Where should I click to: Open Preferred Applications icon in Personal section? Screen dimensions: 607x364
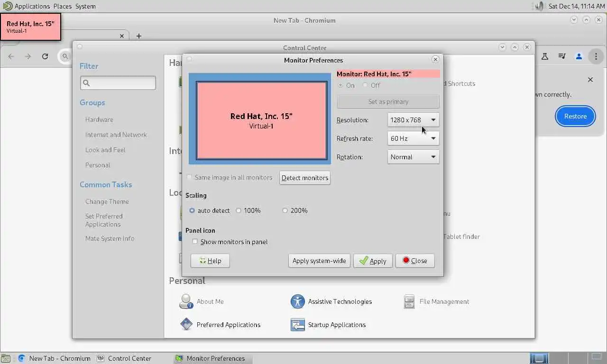220,325
